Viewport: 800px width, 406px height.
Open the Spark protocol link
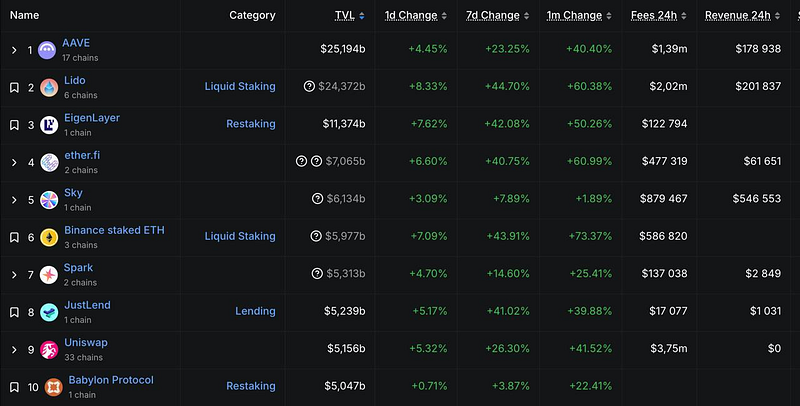[78, 267]
